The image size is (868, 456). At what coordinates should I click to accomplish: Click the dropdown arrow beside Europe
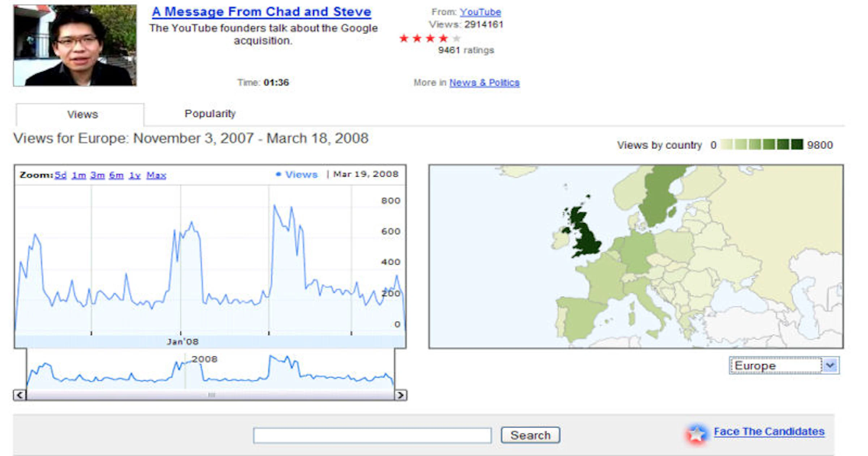(830, 366)
